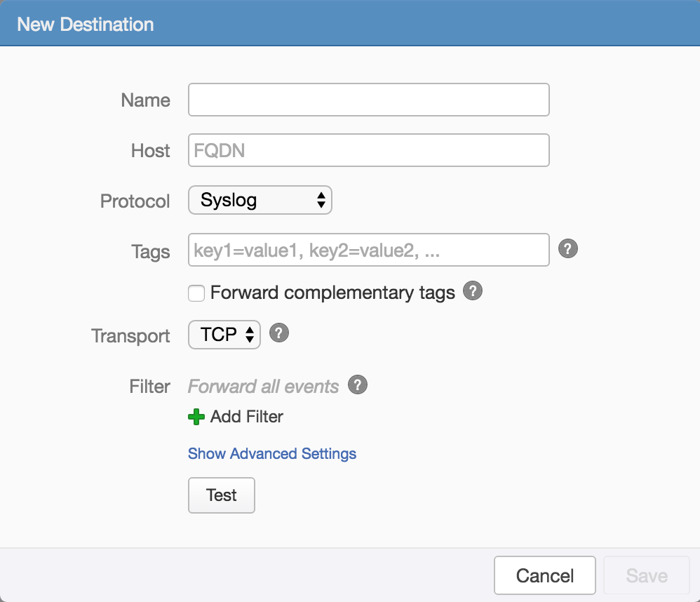
Task: Click the help icon beside the Tags field
Action: point(568,249)
